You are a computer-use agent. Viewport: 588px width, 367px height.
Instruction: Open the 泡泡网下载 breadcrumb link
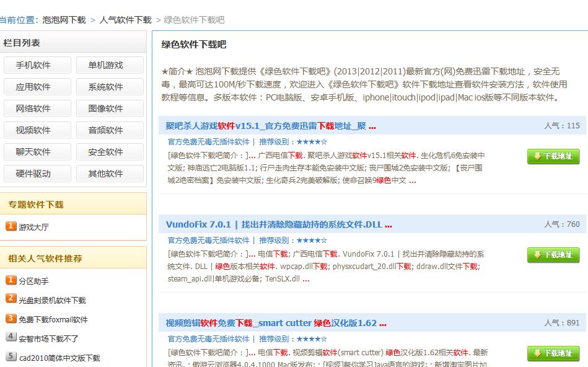[x=64, y=20]
